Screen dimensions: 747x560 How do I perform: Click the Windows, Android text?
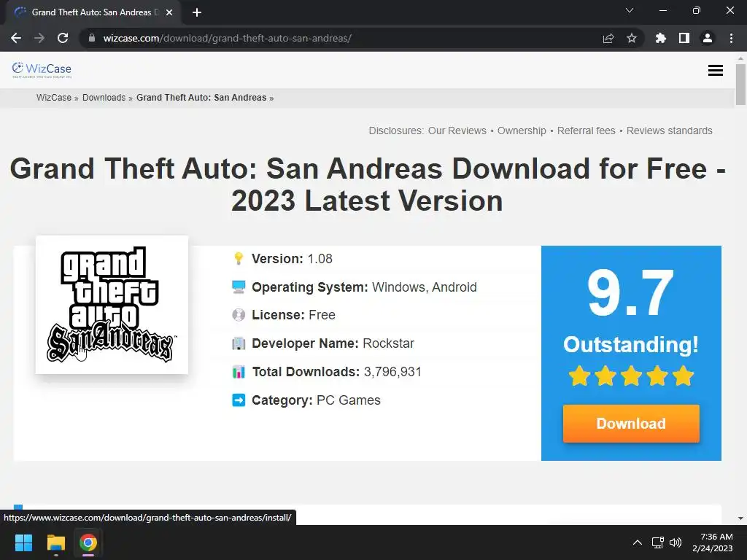(x=424, y=287)
